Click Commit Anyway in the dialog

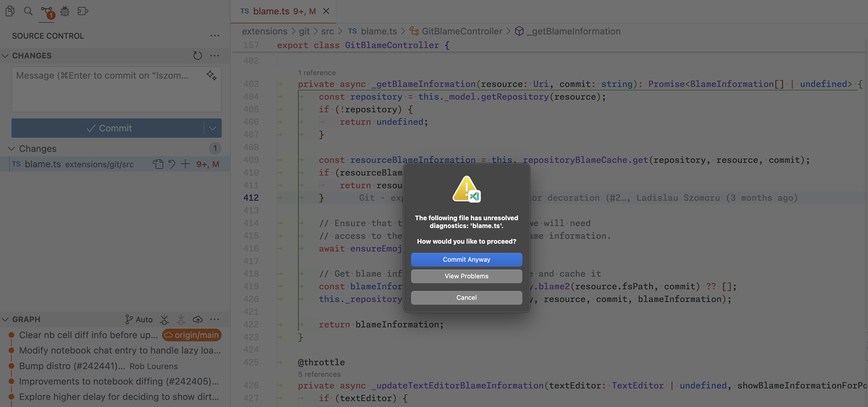[466, 260]
